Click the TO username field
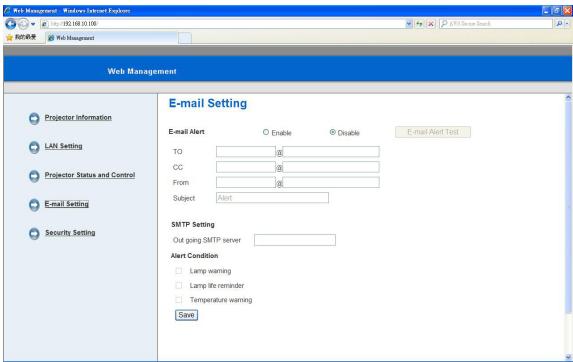This screenshot has width=573, height=362. (x=246, y=152)
